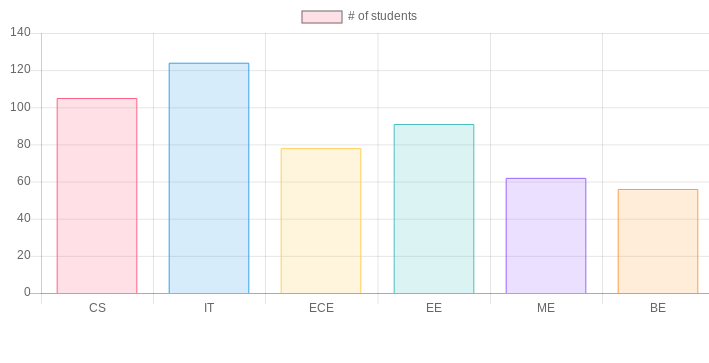This screenshot has width=709, height=363.
Task: Click the CS axis label
Action: click(97, 308)
